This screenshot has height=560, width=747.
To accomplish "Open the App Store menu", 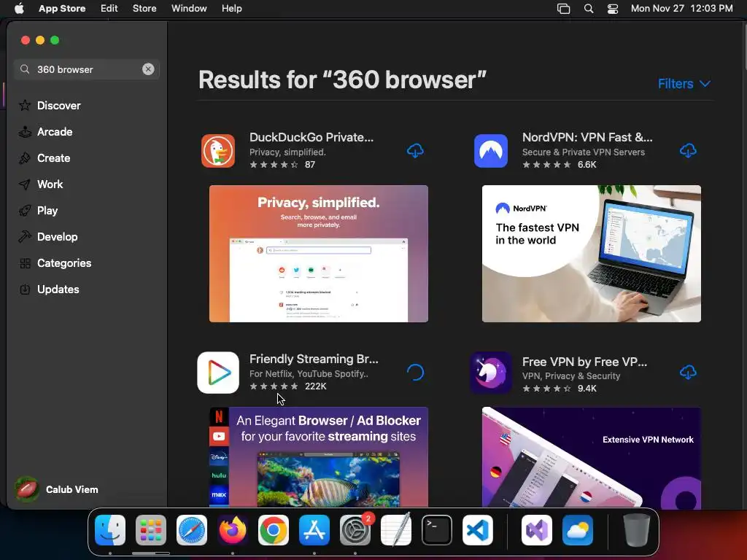I will tap(62, 8).
